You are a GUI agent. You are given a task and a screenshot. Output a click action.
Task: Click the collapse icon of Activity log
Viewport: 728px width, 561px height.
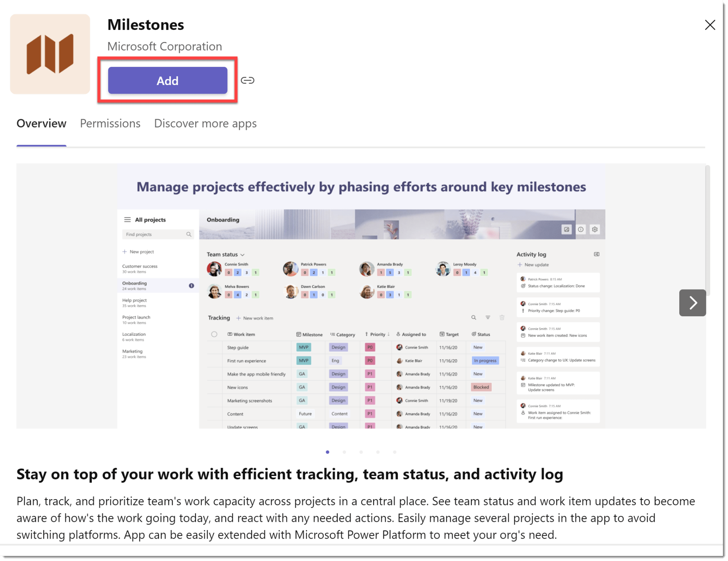pyautogui.click(x=596, y=254)
